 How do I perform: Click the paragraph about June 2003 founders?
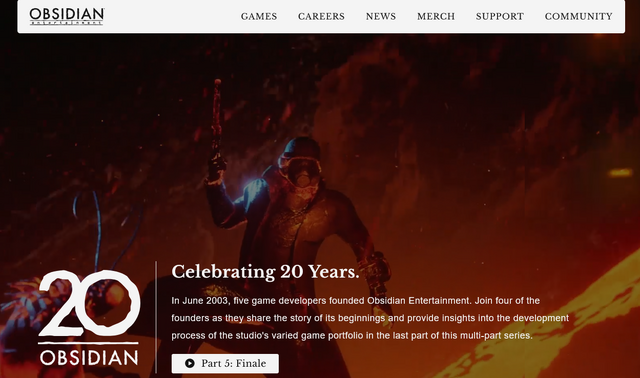pos(370,318)
